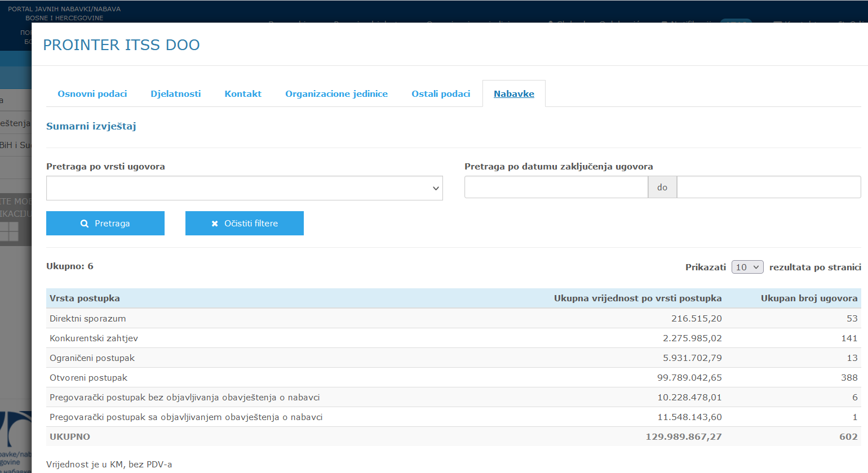Select the Nabavke tab

pyautogui.click(x=514, y=94)
